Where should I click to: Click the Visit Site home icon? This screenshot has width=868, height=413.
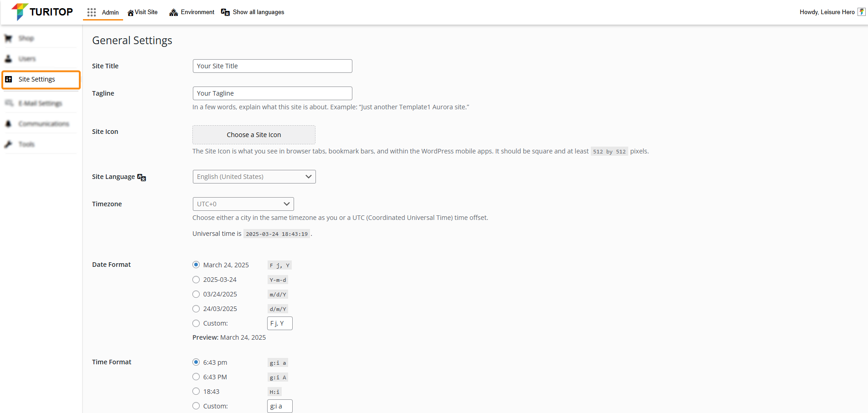click(x=130, y=13)
